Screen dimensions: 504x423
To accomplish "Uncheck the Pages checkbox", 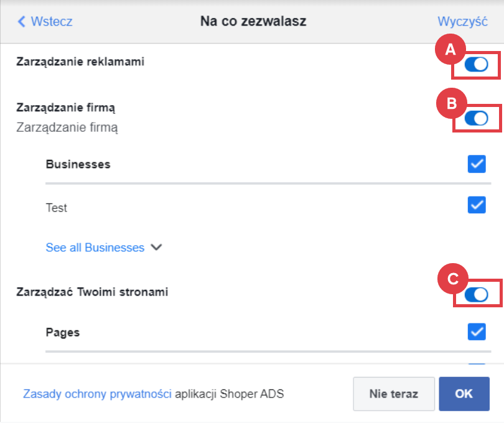I will (x=477, y=332).
